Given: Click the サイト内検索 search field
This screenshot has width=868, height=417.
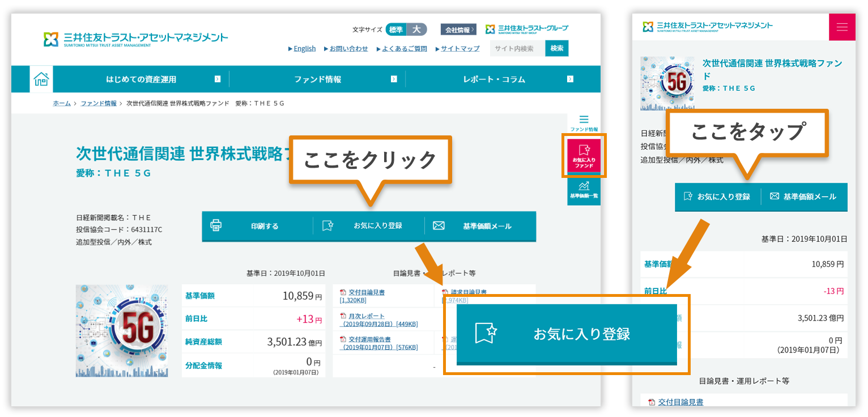Looking at the screenshot, I should click(517, 49).
